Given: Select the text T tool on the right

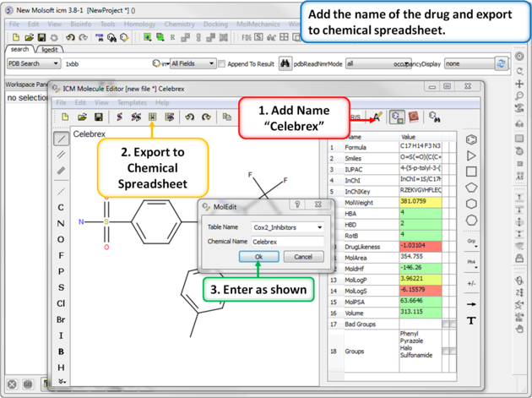Looking at the screenshot, I should tap(471, 320).
